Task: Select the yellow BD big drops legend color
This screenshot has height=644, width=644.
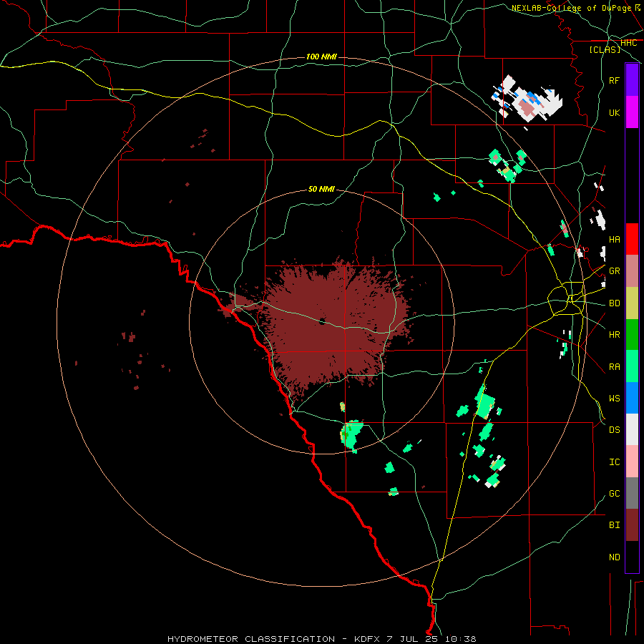Action: click(632, 303)
